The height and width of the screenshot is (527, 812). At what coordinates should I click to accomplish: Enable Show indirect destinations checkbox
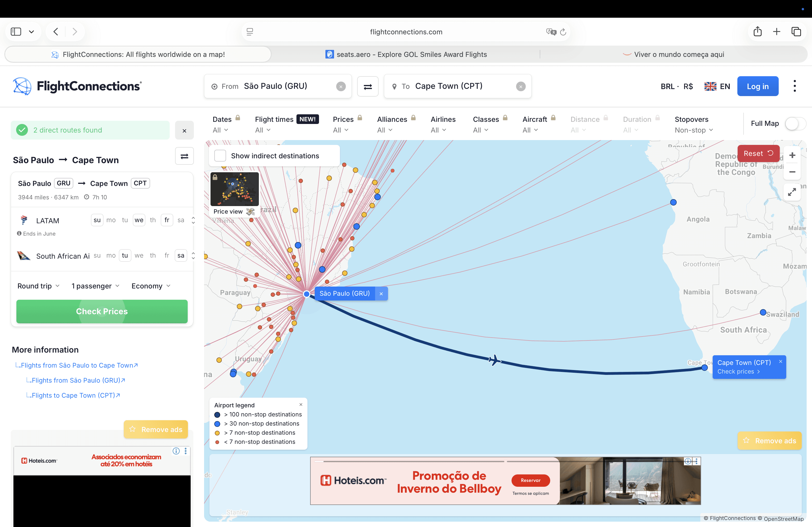[220, 156]
